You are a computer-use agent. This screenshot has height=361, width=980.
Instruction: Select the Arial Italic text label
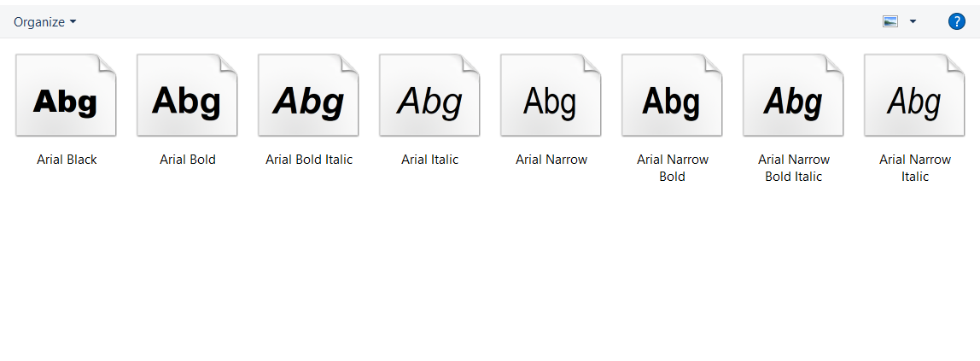coord(430,160)
